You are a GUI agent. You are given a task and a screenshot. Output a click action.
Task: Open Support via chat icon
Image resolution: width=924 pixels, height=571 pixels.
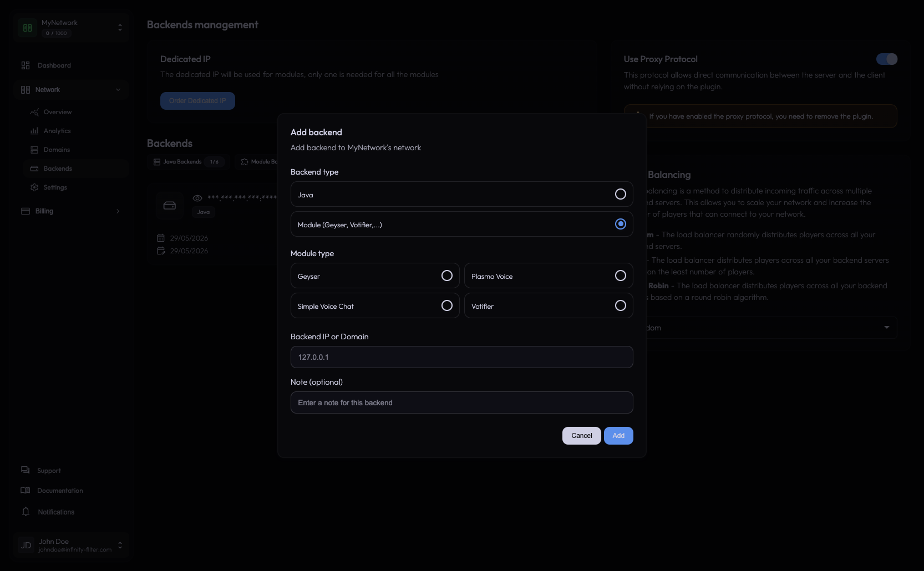pos(26,470)
